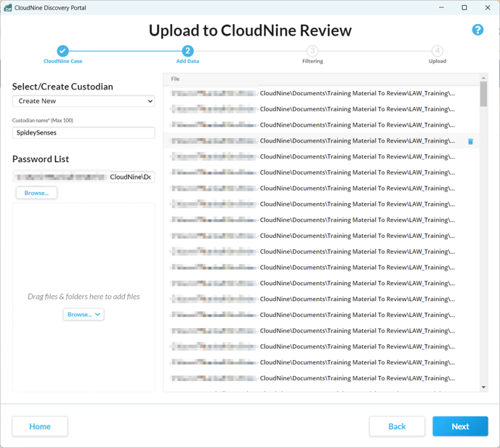Click the Password List file path field
The width and height of the screenshot is (500, 448).
84,177
